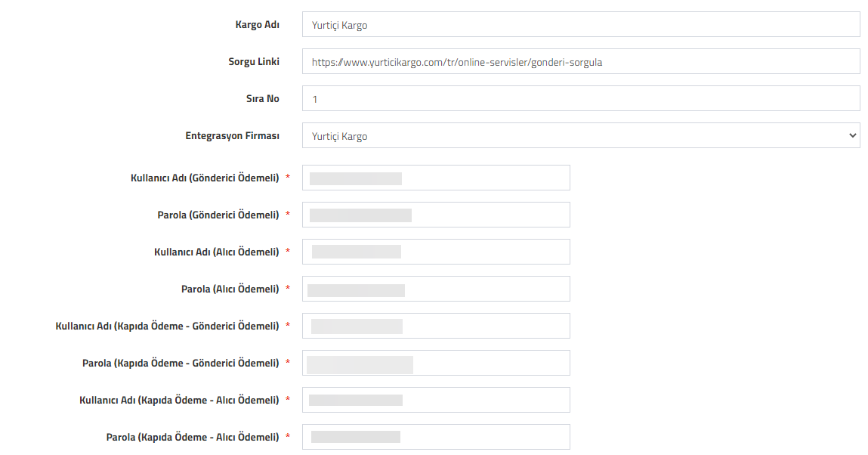
Task: Click Kullanıcı Adı (Kapıda Ödeme - Alıcı Ödemeli) field
Action: click(x=436, y=400)
